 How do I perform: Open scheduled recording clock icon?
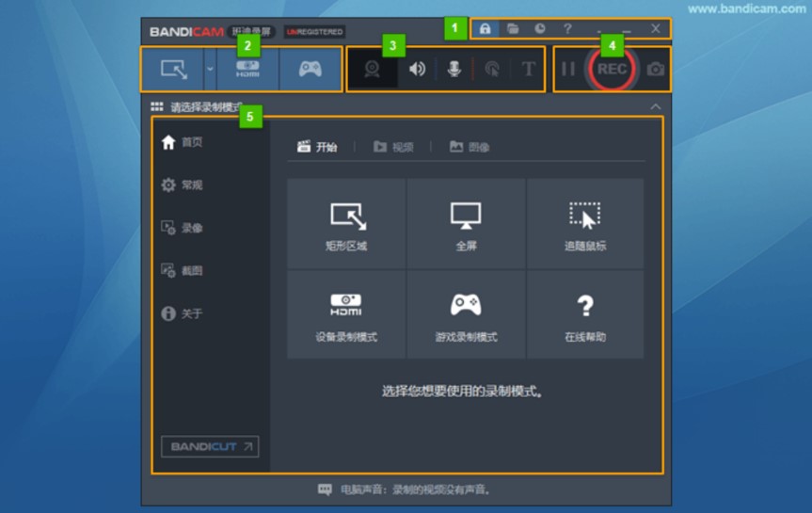(539, 28)
